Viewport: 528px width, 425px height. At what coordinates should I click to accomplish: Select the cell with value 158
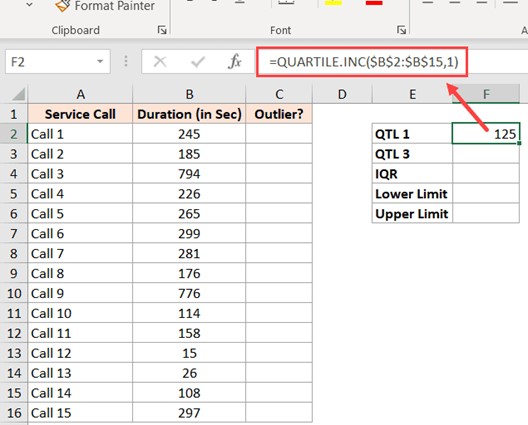189,333
